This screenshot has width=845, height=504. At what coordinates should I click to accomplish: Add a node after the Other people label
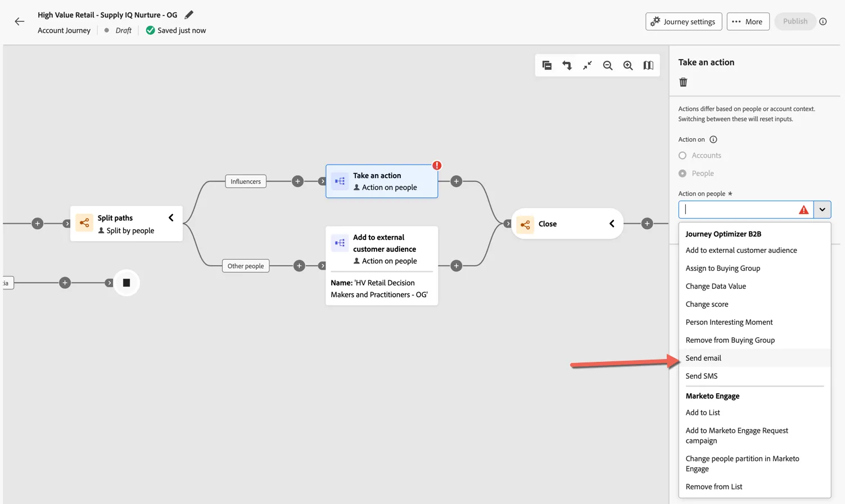(299, 266)
